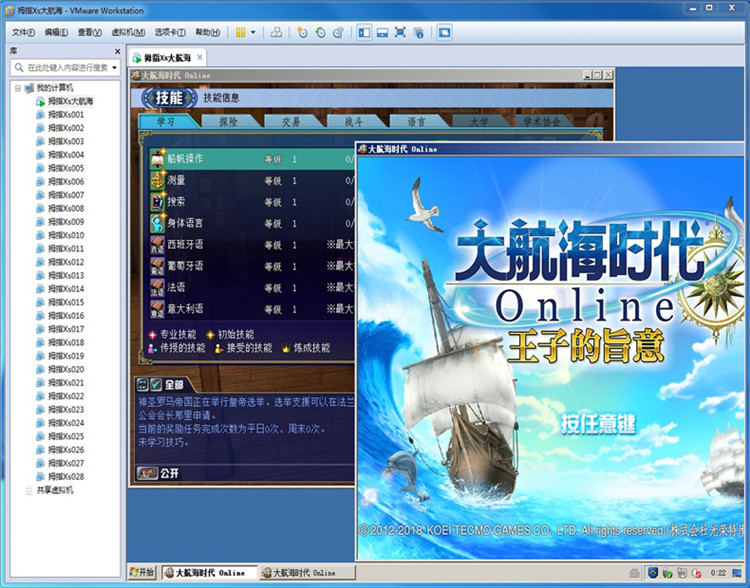Switch to the 探险 skill tab

(x=228, y=122)
